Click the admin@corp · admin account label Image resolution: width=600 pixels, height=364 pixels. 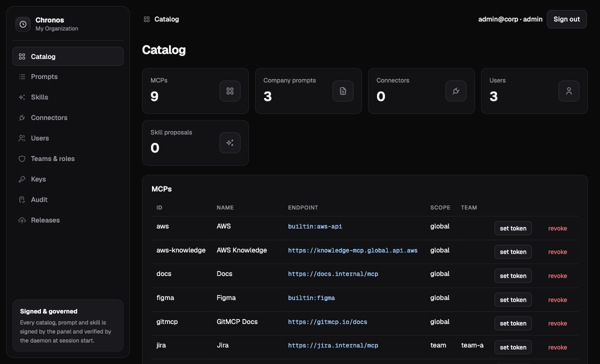coord(510,19)
